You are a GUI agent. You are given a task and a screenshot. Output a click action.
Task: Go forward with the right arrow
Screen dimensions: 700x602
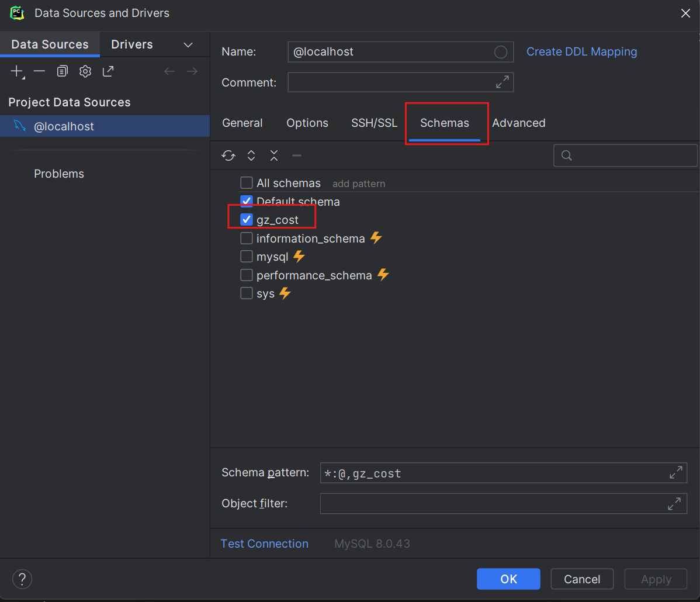pyautogui.click(x=192, y=71)
